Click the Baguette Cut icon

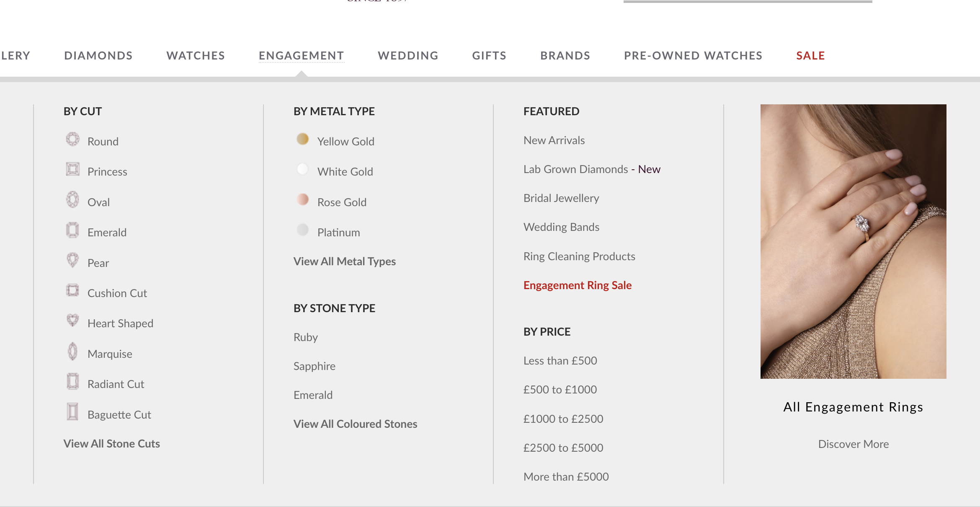click(72, 412)
